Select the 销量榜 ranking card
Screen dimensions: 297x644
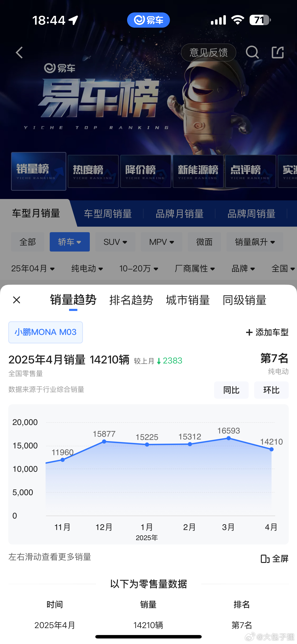pos(39,171)
